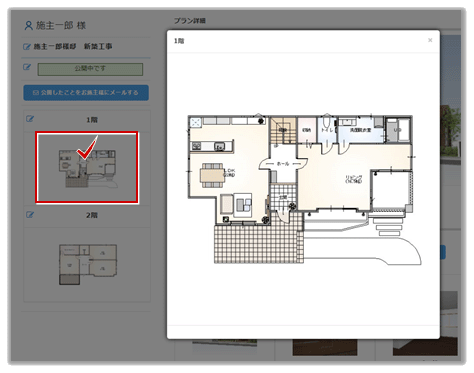474x373 pixels.
Task: Click the 1階 section label in the sidebar
Action: click(92, 120)
